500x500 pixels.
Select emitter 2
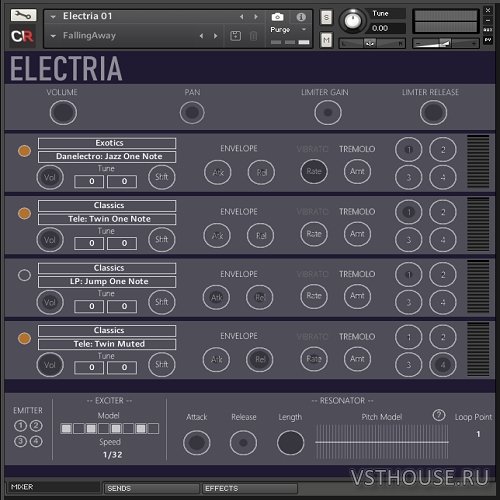(36, 426)
